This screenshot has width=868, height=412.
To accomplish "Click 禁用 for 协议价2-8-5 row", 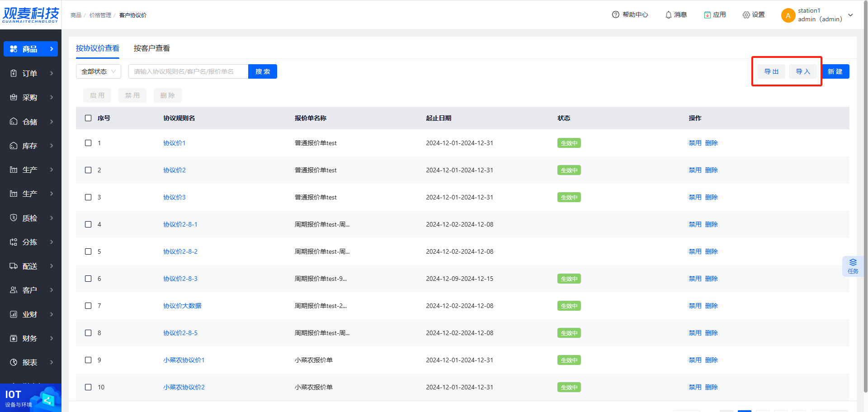I will click(x=695, y=333).
